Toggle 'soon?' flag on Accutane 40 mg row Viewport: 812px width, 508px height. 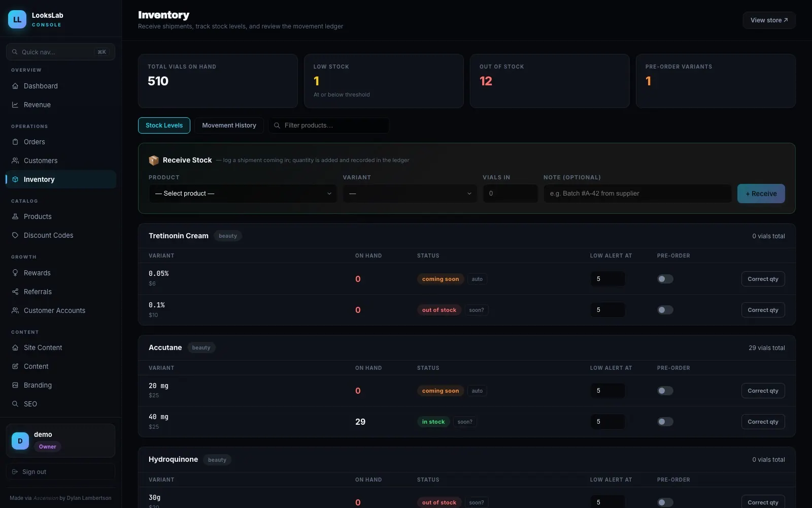coord(465,422)
